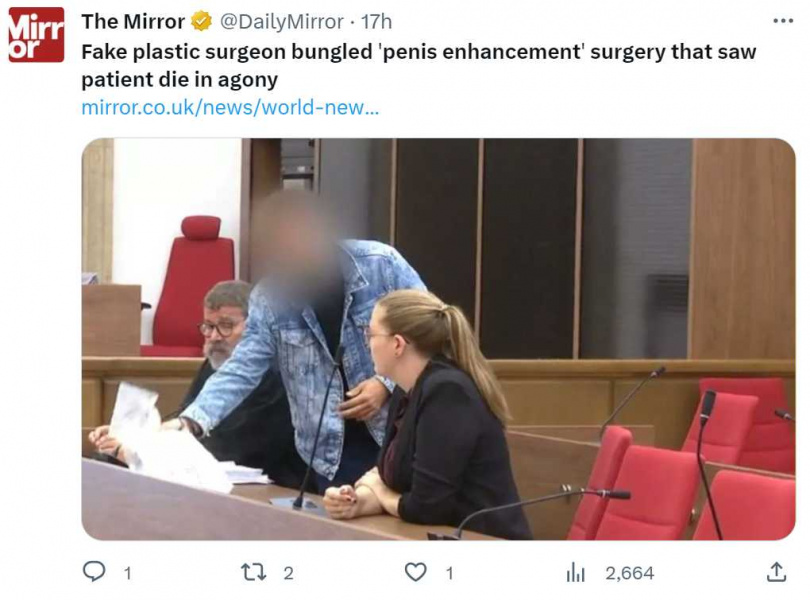Click the reply speech bubble icon

tap(94, 572)
